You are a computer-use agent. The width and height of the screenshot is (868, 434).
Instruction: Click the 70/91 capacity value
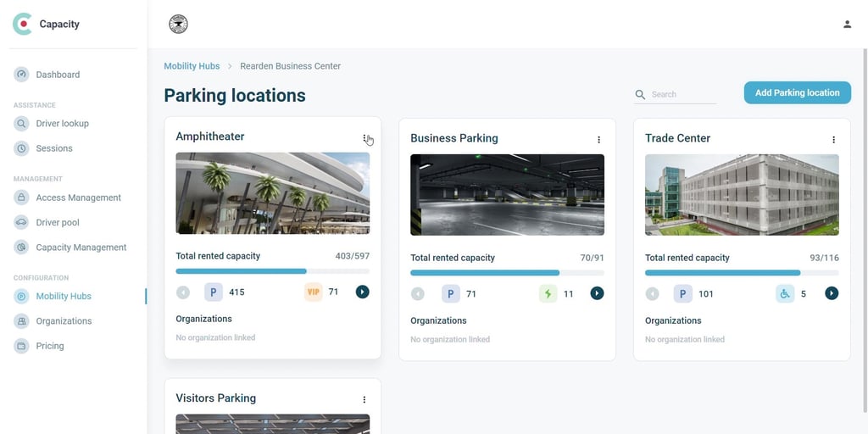[592, 258]
